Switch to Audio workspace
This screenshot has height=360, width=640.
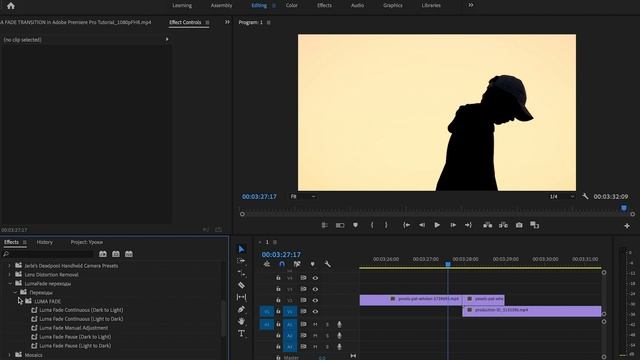(357, 5)
